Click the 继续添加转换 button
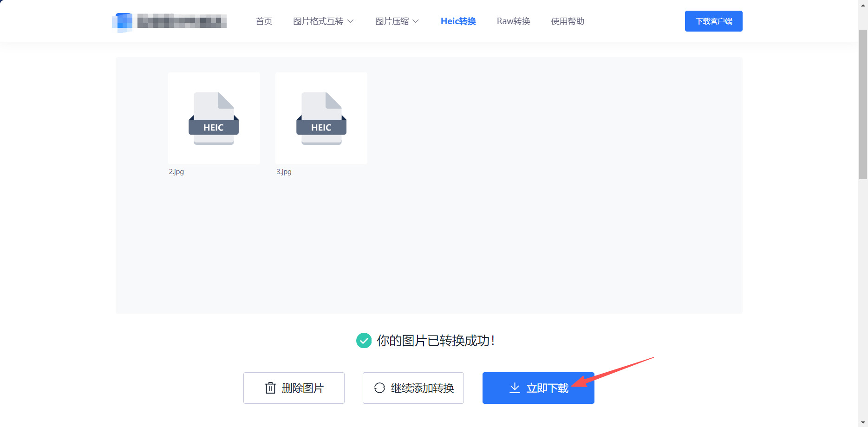This screenshot has height=427, width=868. click(x=413, y=388)
